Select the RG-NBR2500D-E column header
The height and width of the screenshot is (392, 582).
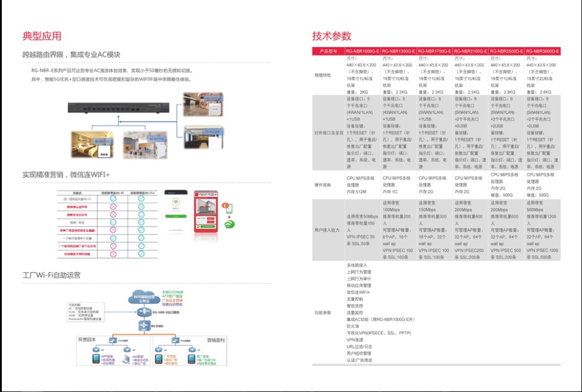[506, 51]
